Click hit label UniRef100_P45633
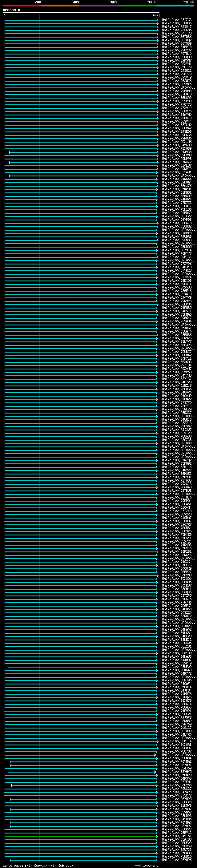This screenshot has height=868, width=197. click(176, 145)
